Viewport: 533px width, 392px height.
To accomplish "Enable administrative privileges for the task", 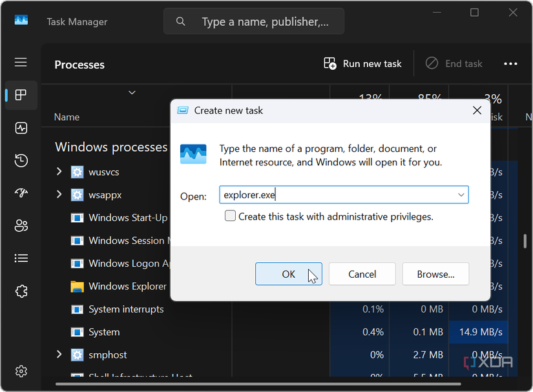I will click(230, 216).
